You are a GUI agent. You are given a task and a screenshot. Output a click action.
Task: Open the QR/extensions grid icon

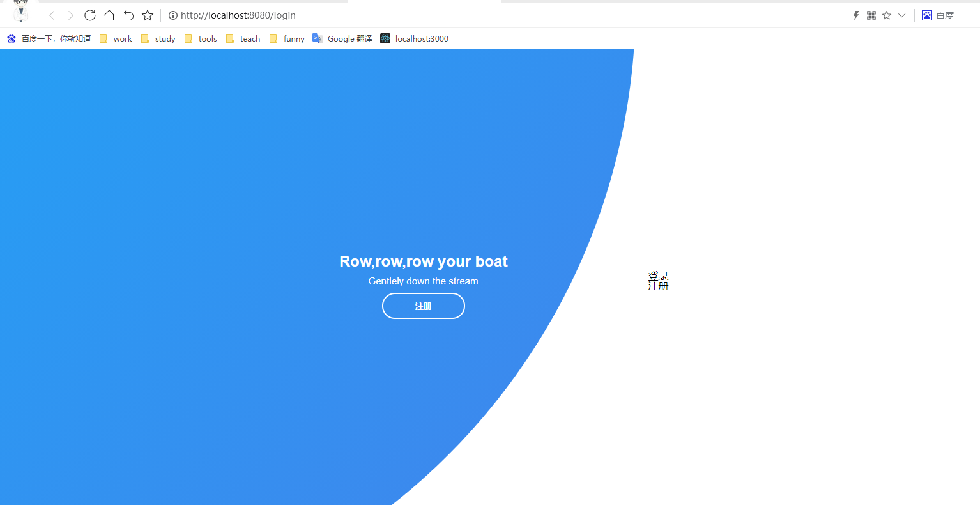point(871,15)
